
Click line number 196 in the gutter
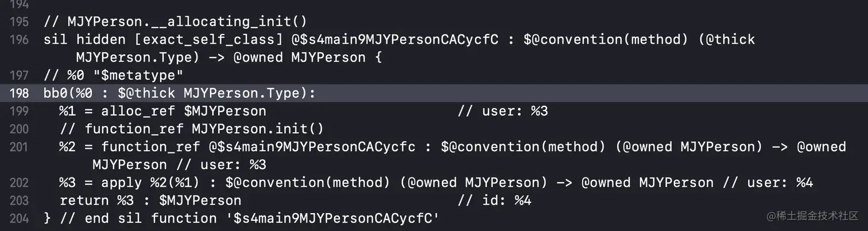point(19,40)
